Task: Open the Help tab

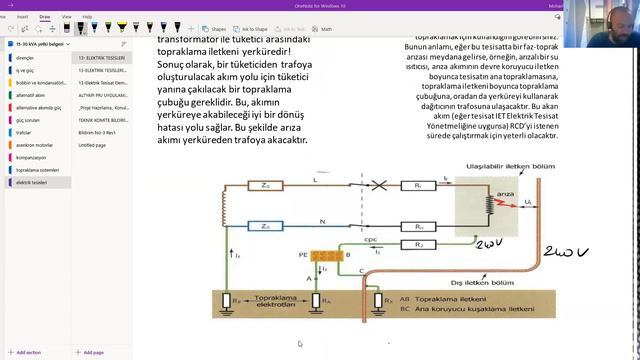Action: tap(87, 17)
